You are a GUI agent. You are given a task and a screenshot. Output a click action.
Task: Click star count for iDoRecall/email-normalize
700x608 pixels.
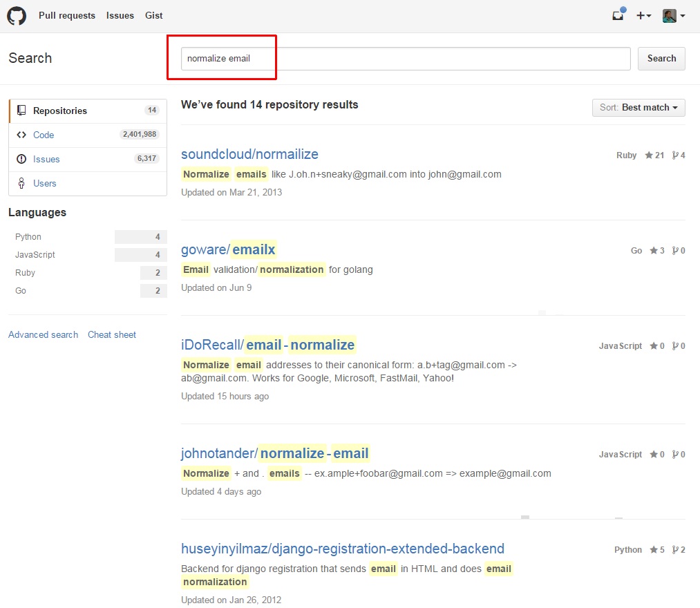pos(656,346)
